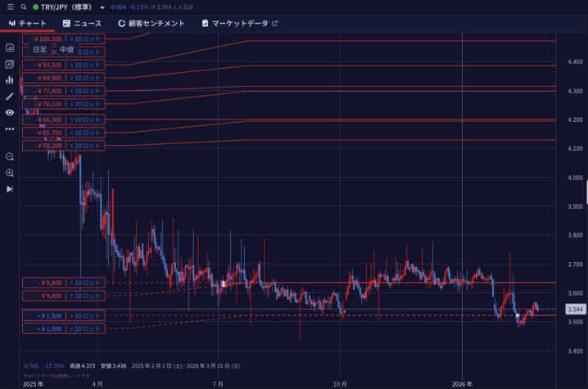Open the hamburger menu

[9, 7]
